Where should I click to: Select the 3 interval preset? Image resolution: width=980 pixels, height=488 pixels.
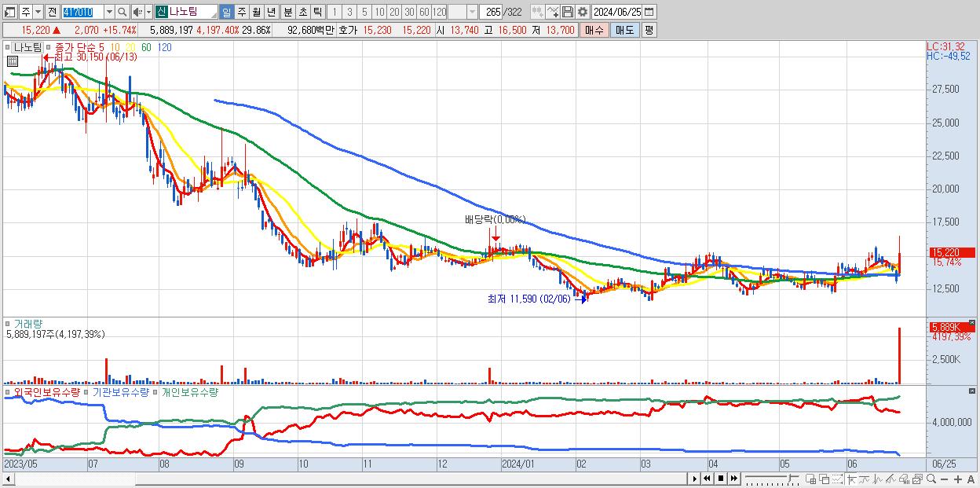(x=349, y=12)
